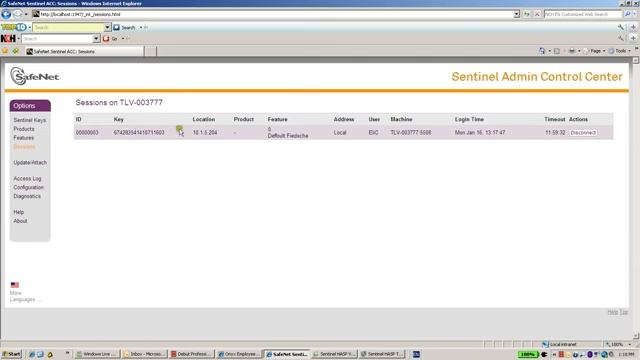Expand Top10 search box dropdown

pyautogui.click(x=107, y=27)
